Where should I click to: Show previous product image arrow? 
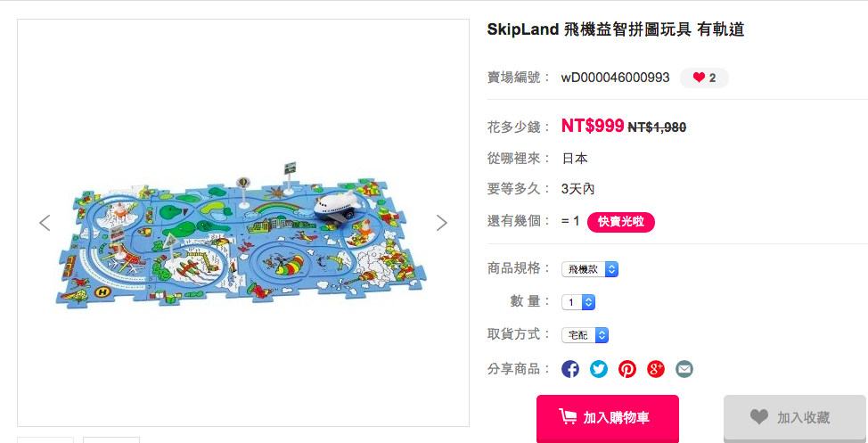45,223
